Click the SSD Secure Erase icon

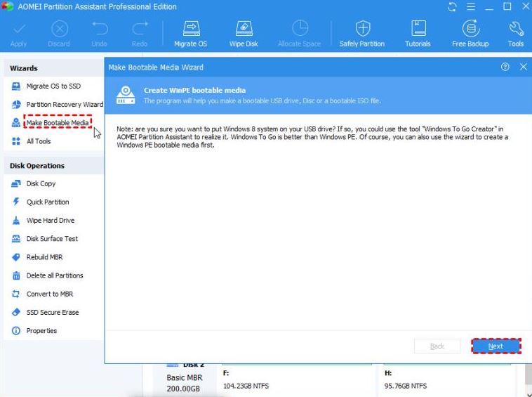tap(16, 312)
